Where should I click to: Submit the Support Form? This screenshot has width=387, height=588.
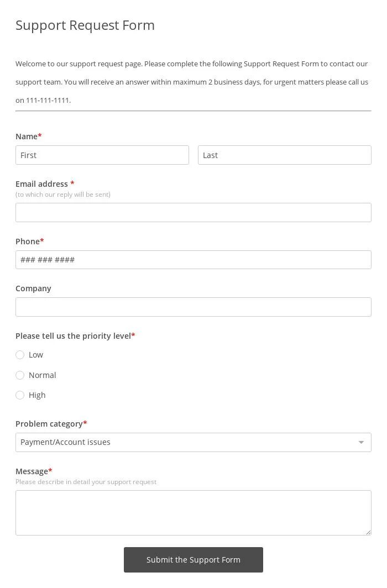point(193,560)
